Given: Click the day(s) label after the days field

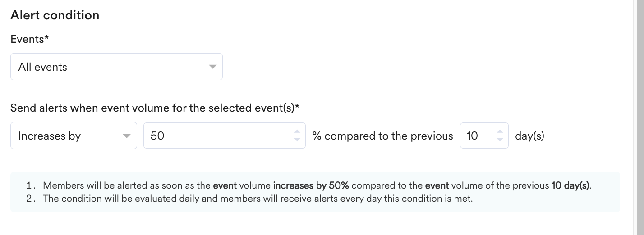Looking at the screenshot, I should point(529,136).
